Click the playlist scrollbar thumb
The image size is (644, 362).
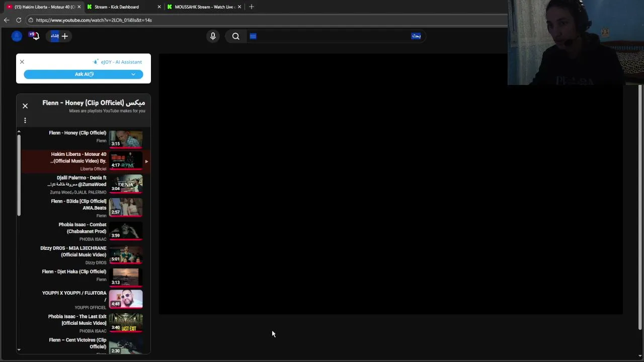coord(19,175)
